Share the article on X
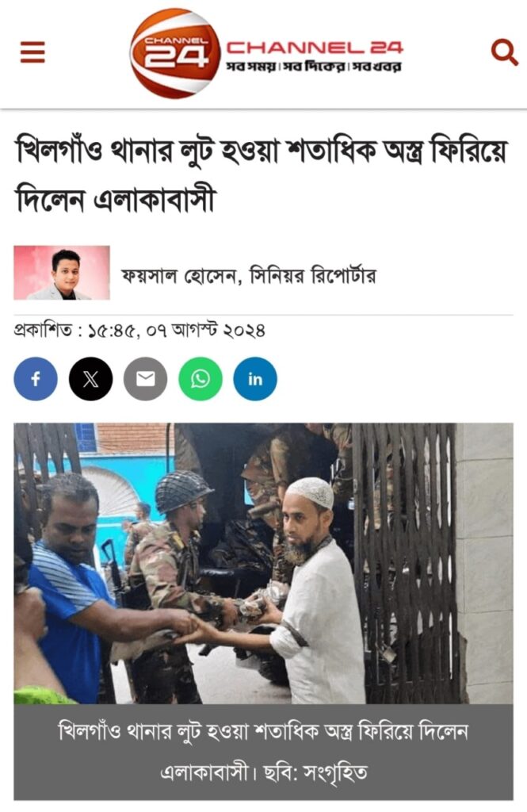Viewport: 527px width, 812px height. coord(90,379)
